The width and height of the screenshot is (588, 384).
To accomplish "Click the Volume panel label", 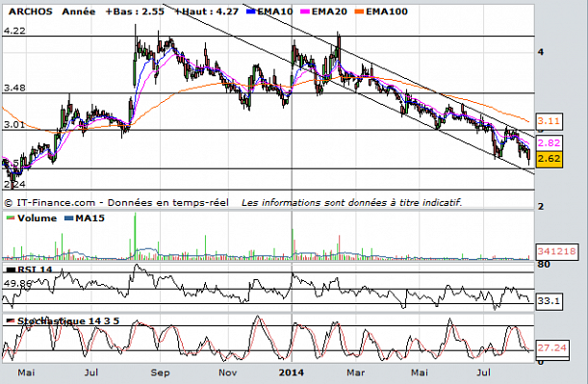I will [x=38, y=218].
